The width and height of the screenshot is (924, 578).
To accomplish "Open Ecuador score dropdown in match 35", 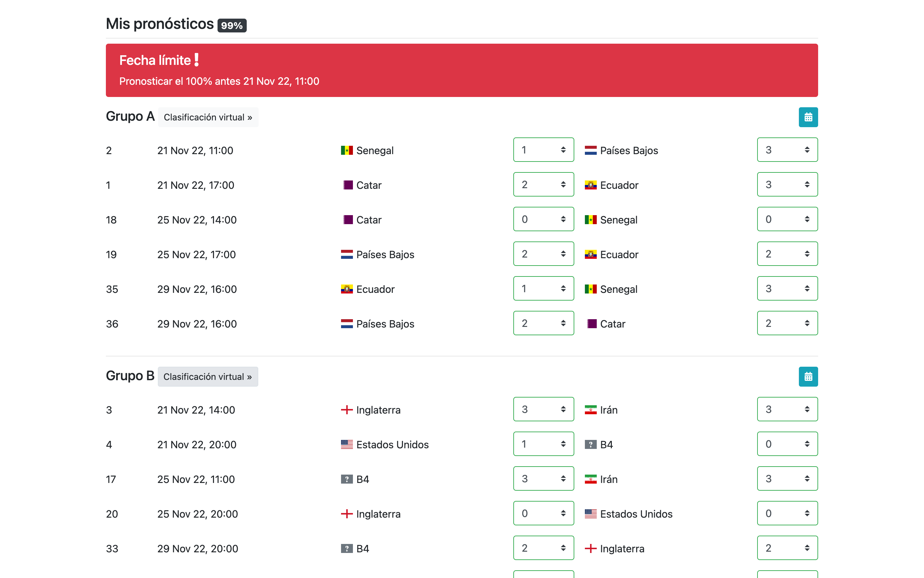I will click(543, 288).
